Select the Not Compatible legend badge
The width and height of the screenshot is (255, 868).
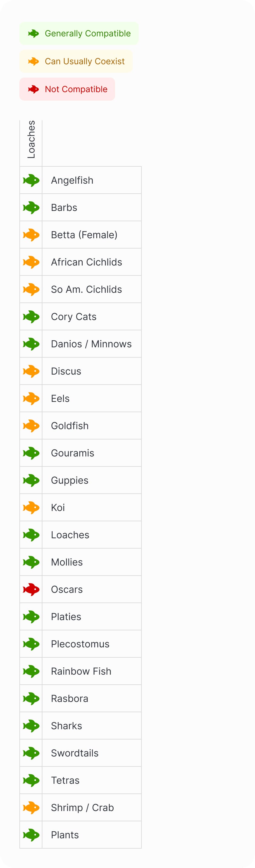(67, 89)
